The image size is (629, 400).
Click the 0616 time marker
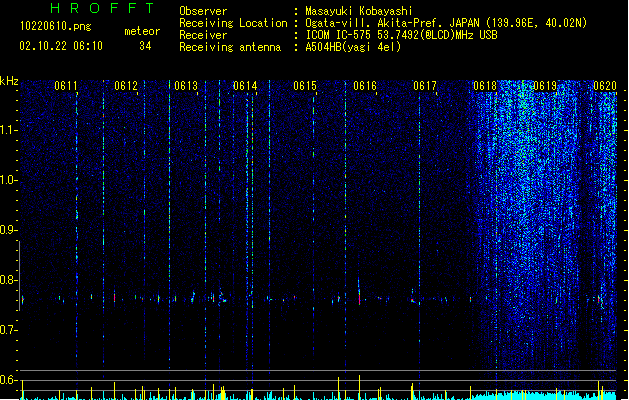point(365,86)
